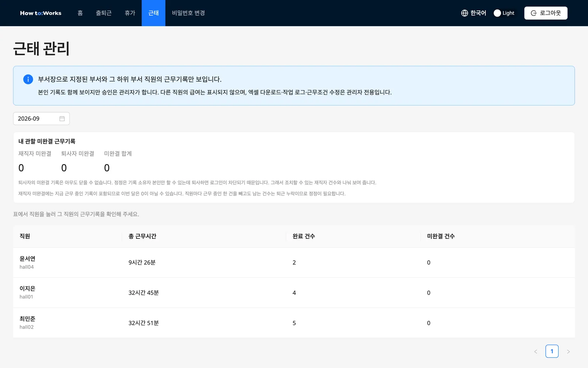Image resolution: width=588 pixels, height=368 pixels.
Task: Open employee 윤서연 row
Action: [294, 262]
